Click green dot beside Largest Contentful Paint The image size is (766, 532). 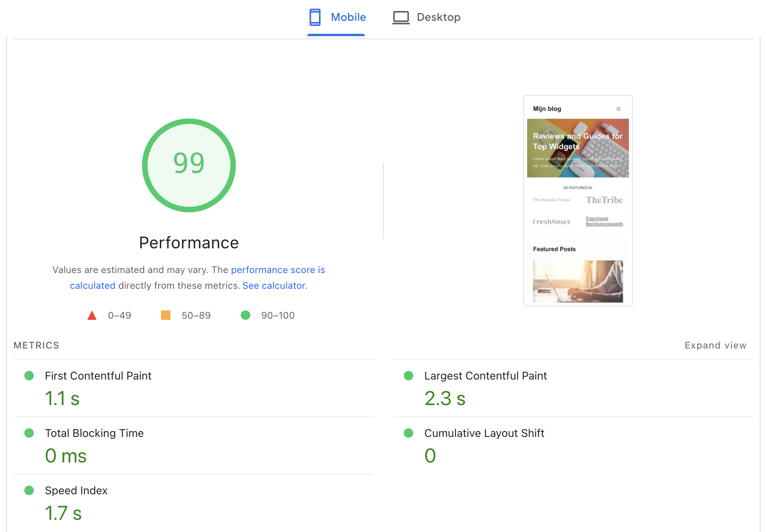(x=409, y=376)
